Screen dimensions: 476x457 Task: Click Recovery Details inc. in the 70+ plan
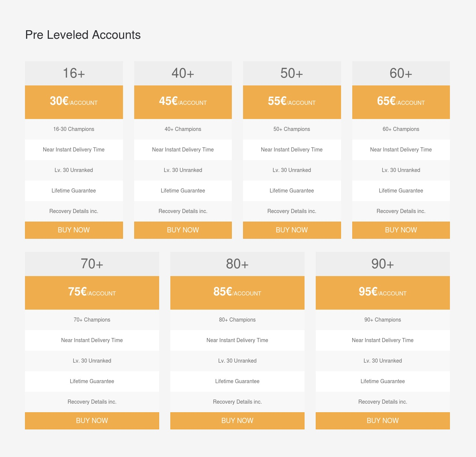92,402
